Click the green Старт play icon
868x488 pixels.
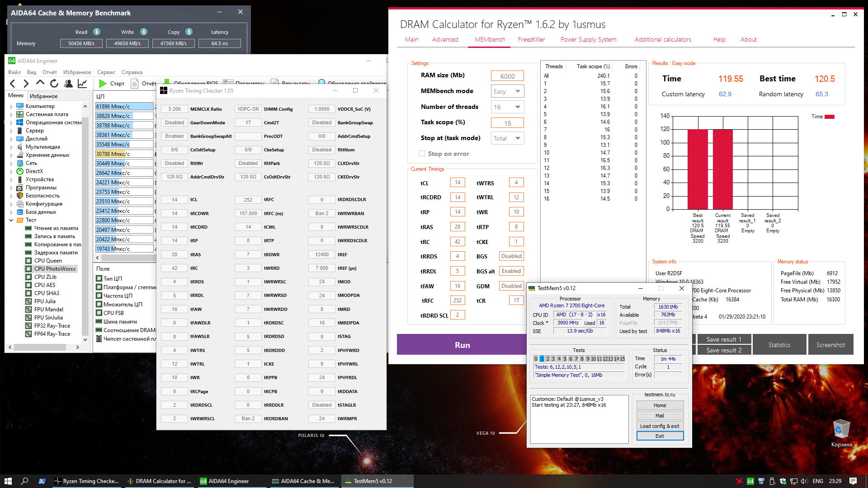pos(103,84)
